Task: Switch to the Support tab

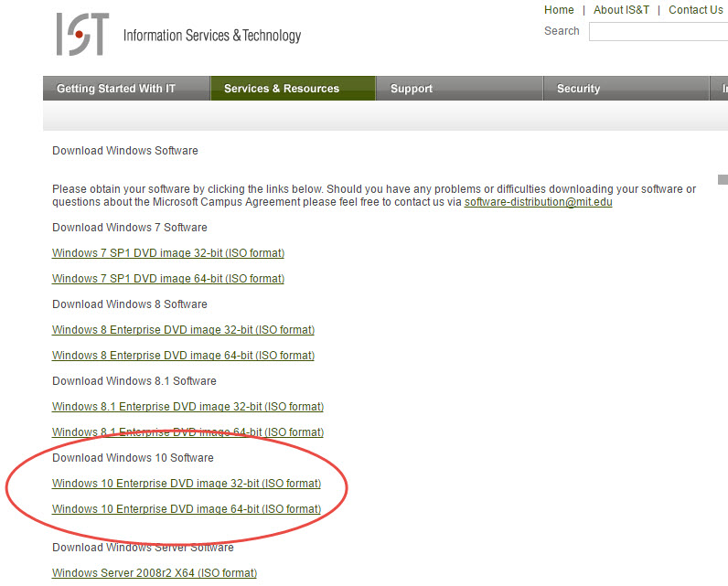Action: click(x=459, y=88)
